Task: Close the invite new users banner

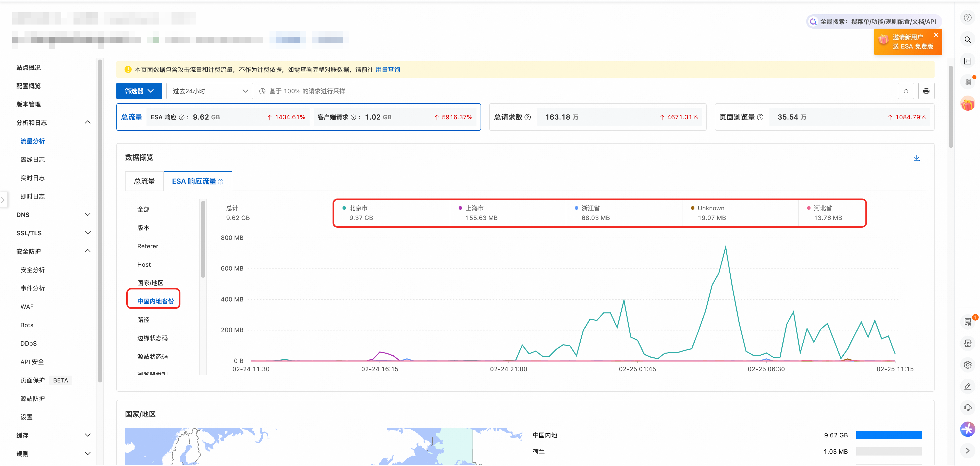Action: [936, 35]
